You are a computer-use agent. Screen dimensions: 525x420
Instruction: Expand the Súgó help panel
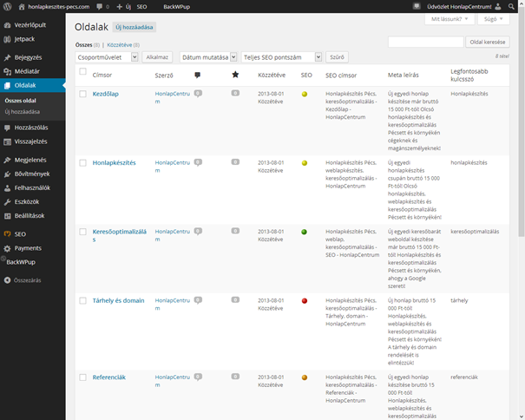tap(494, 19)
